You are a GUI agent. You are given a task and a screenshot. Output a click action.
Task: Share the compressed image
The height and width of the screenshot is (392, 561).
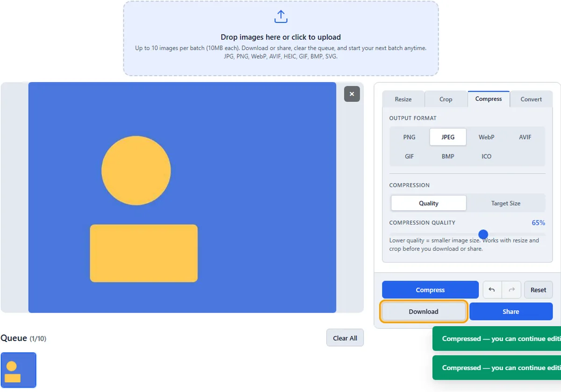coord(511,312)
